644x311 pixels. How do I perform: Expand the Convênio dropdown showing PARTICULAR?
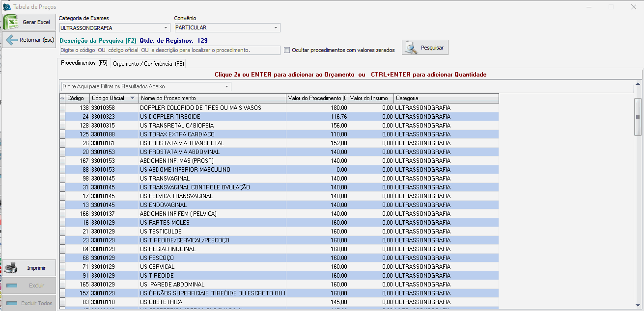click(x=276, y=28)
